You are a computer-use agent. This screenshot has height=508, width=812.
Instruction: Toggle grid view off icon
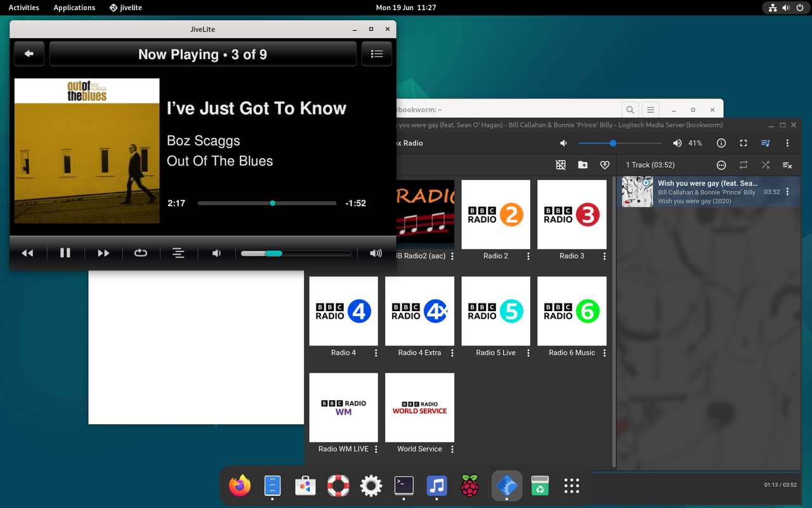point(561,165)
